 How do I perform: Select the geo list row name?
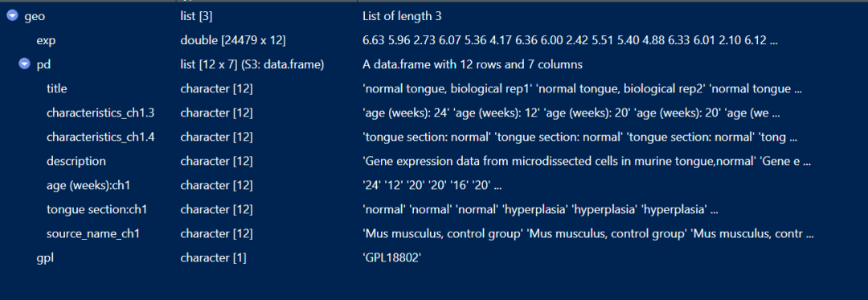click(35, 17)
